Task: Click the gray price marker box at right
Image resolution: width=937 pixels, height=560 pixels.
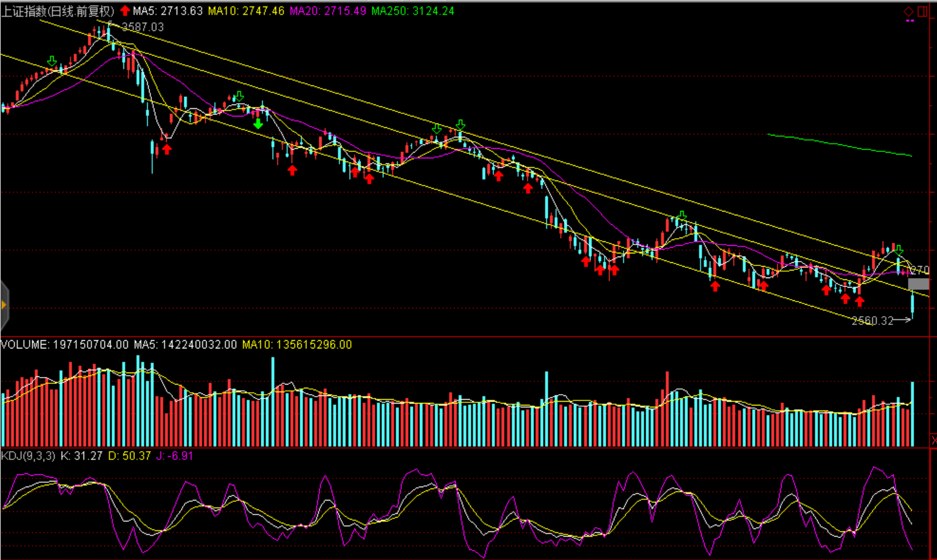Action: tap(919, 284)
